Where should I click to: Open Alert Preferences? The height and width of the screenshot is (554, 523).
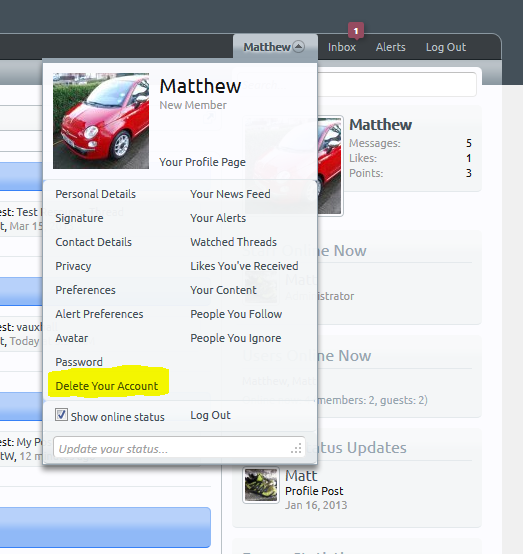99,314
